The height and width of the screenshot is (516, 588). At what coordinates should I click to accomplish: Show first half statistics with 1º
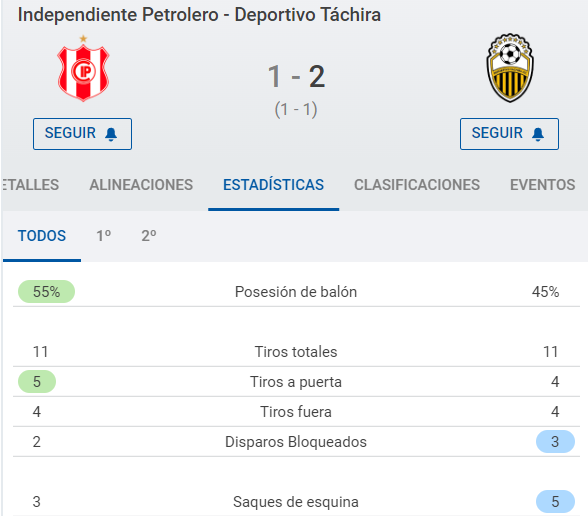tap(104, 236)
